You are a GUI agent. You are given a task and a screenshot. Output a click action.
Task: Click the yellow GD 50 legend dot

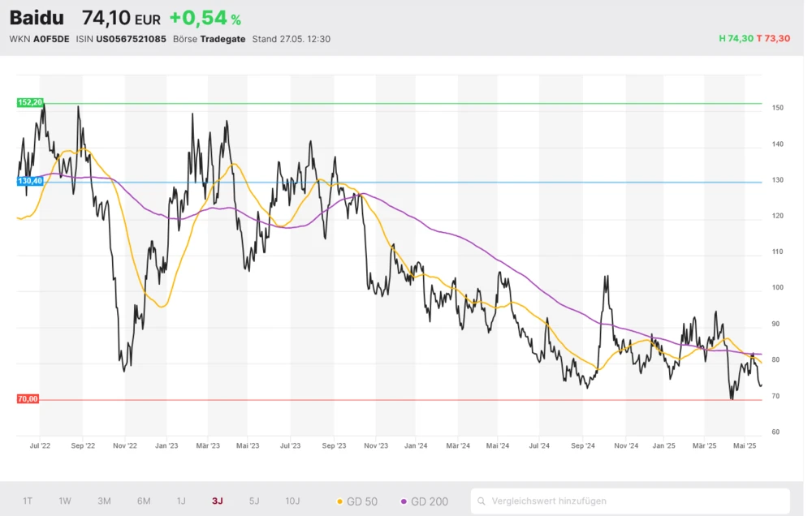[339, 501]
